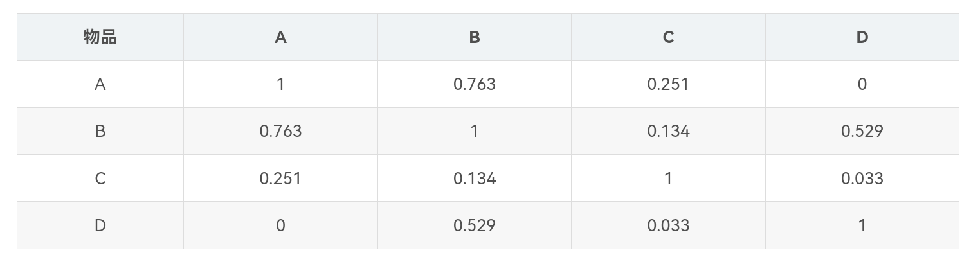The height and width of the screenshot is (264, 980).
Task: Select 0.529 in row D
Action: point(475,225)
